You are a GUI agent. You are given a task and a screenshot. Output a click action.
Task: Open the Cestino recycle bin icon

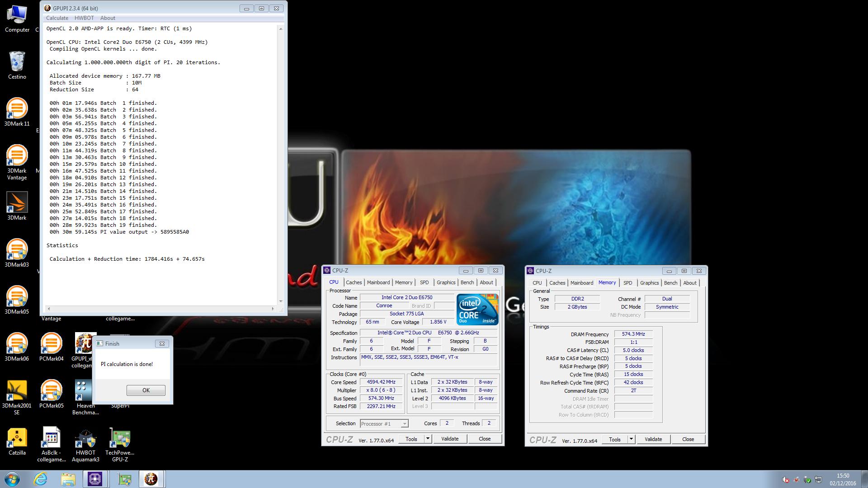coord(17,65)
